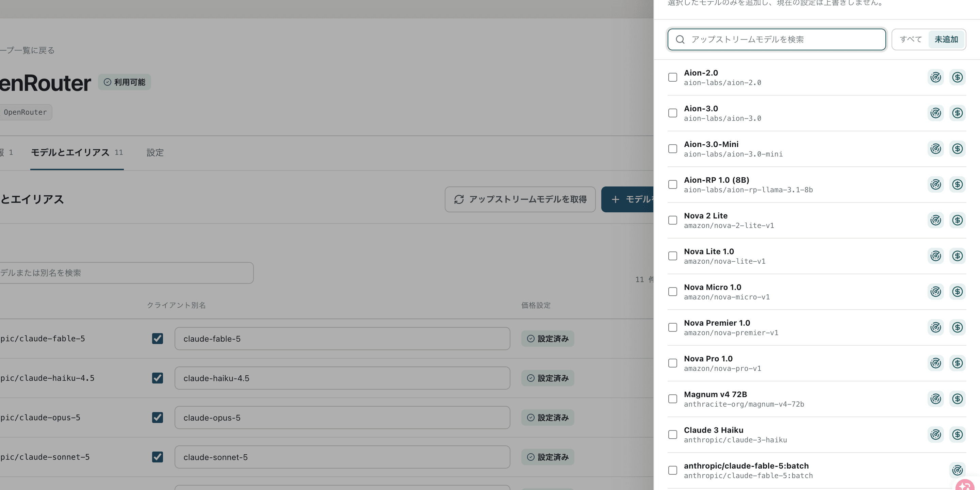Viewport: 980px width, 490px height.
Task: Click the radar icon for Nova Lite 1.0
Action: click(935, 256)
